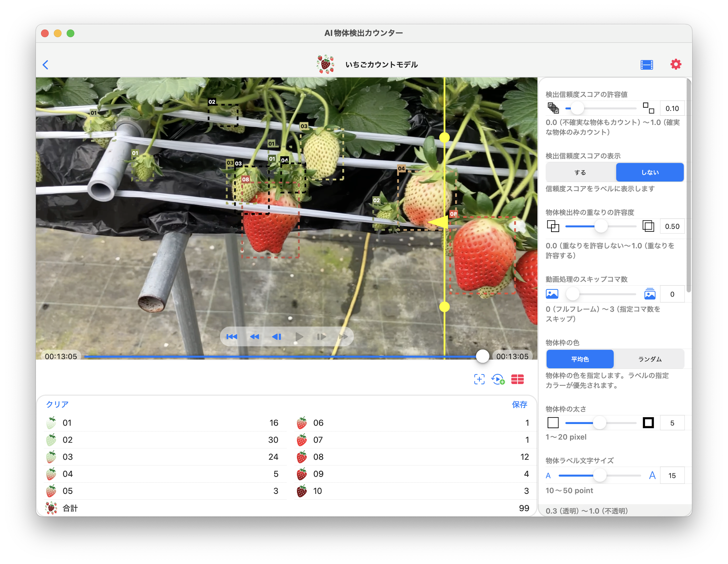Select ランダム for frame color

649,359
